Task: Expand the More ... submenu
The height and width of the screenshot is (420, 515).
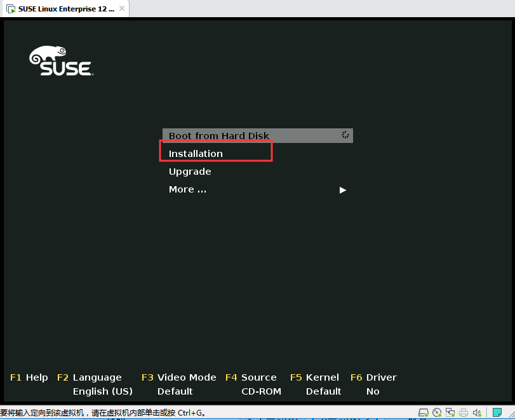Action: tap(187, 189)
